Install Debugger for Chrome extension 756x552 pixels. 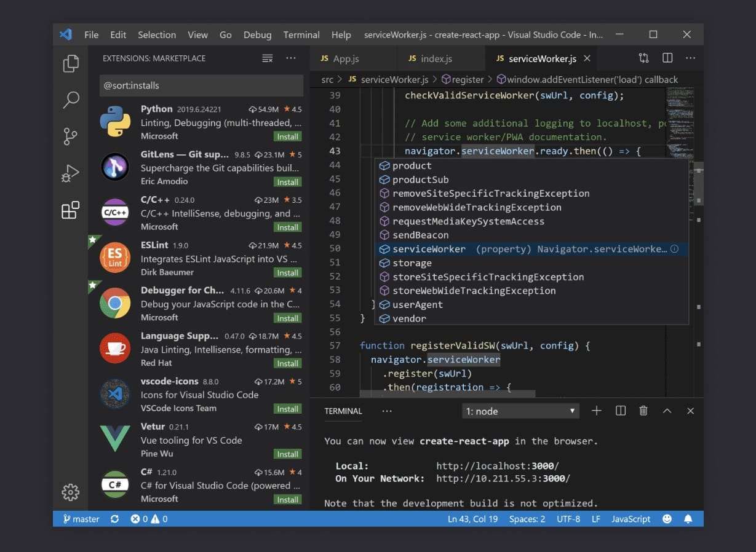(x=287, y=318)
